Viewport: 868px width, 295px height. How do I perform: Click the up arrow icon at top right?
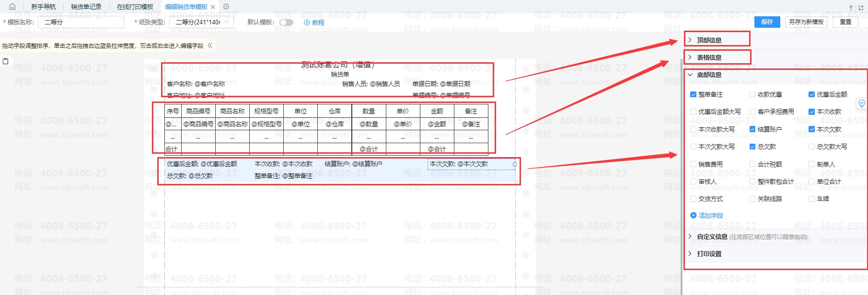(x=851, y=8)
